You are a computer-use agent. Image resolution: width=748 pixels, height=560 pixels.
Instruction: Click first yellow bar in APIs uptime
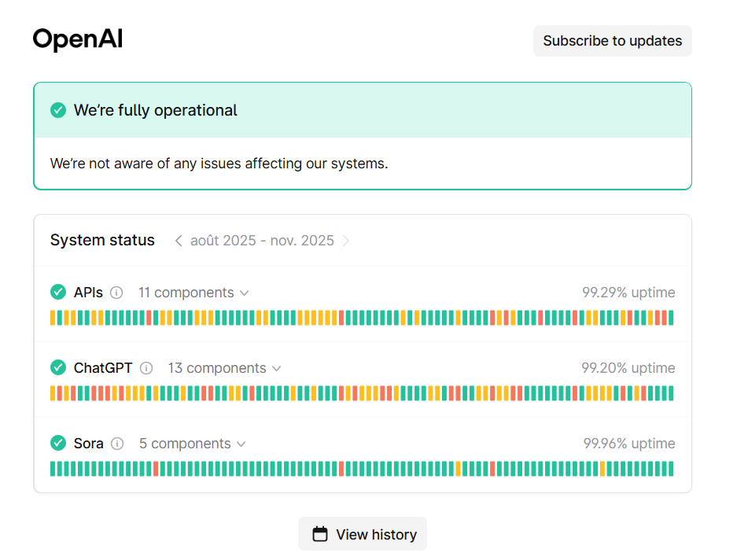pyautogui.click(x=53, y=318)
